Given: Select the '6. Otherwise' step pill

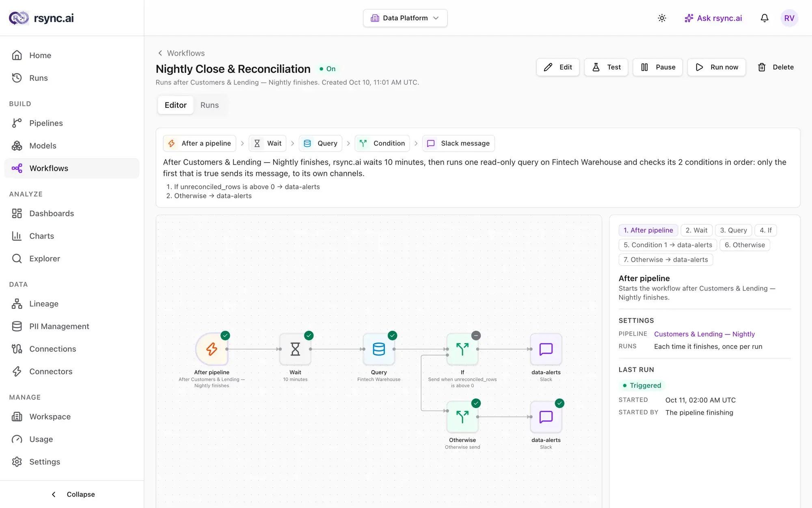Looking at the screenshot, I should point(745,245).
